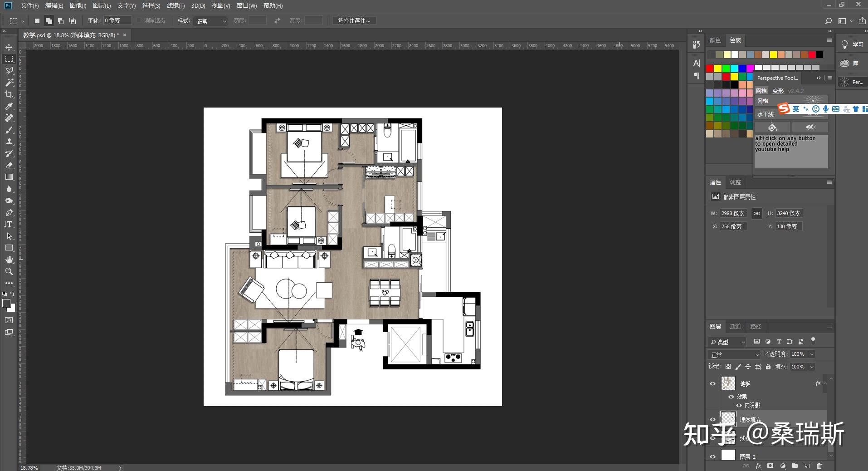The width and height of the screenshot is (868, 471).
Task: Select the Brush tool
Action: [x=9, y=130]
